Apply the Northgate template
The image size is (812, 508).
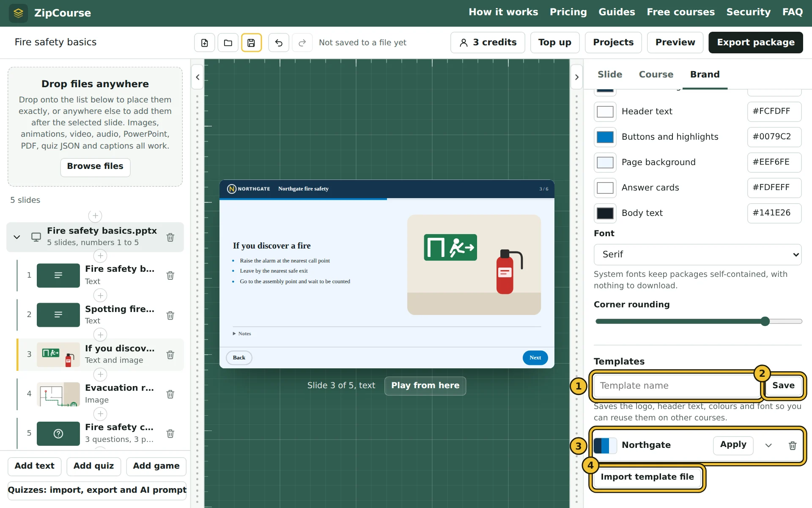733,445
